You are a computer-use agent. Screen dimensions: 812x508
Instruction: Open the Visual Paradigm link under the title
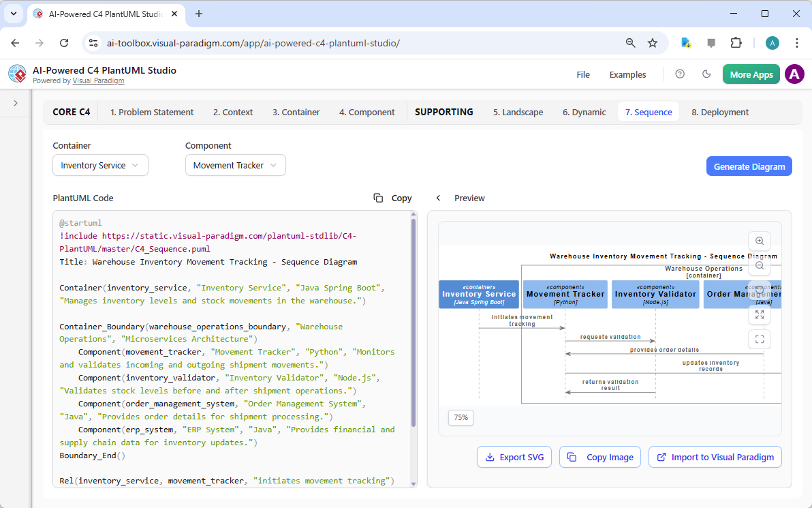[98, 80]
